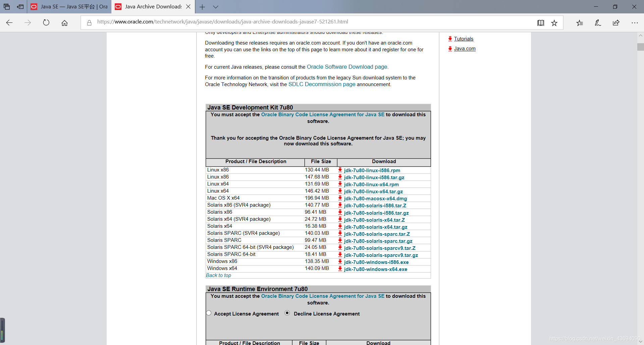The image size is (644, 345).
Task: Download jdk-7u80-solaris-sparcv9.tar.gz
Action: coord(381,255)
